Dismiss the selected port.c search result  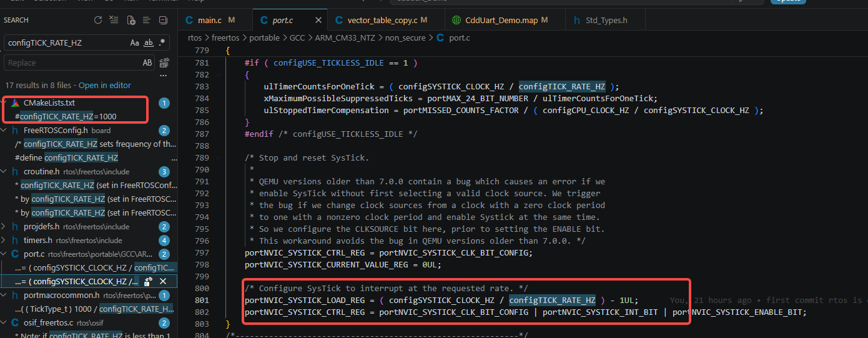click(163, 282)
